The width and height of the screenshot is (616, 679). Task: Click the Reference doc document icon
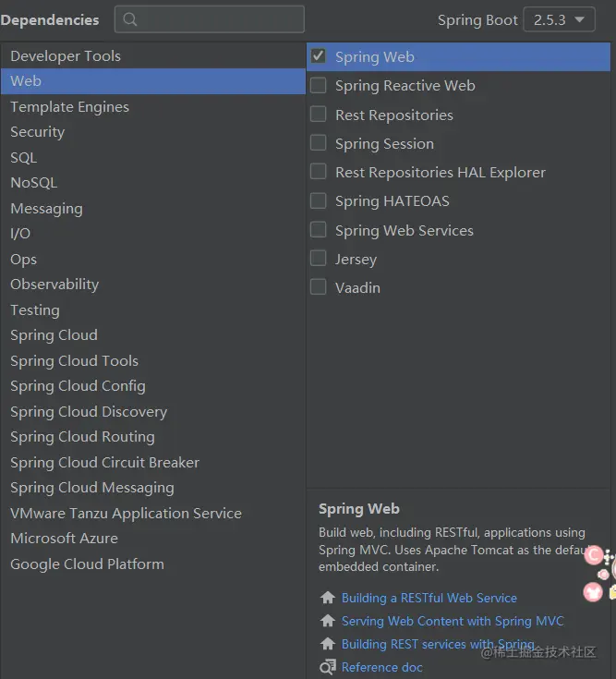coord(328,667)
